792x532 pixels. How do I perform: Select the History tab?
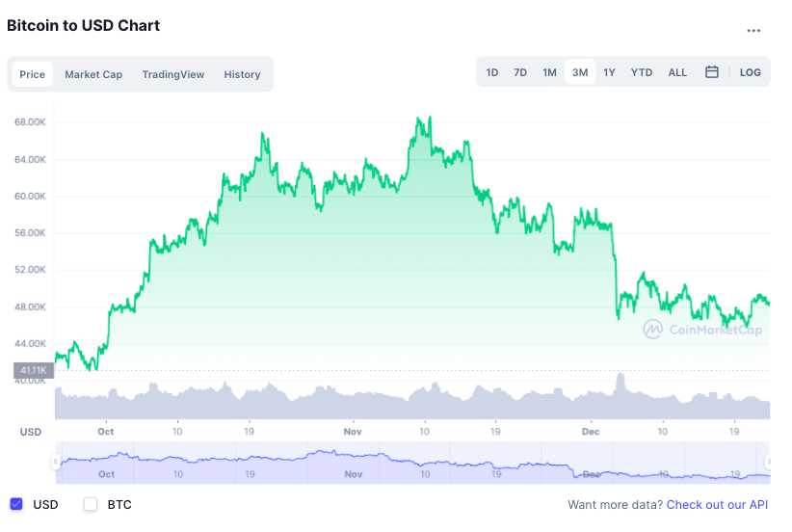coord(242,74)
